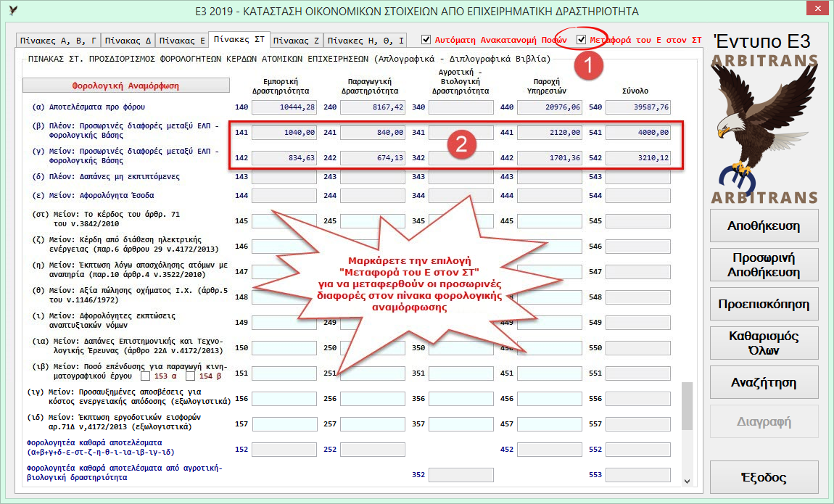Viewport: 834px width, 504px height.
Task: Open the Πίνακας Ζ tab
Action: click(297, 41)
